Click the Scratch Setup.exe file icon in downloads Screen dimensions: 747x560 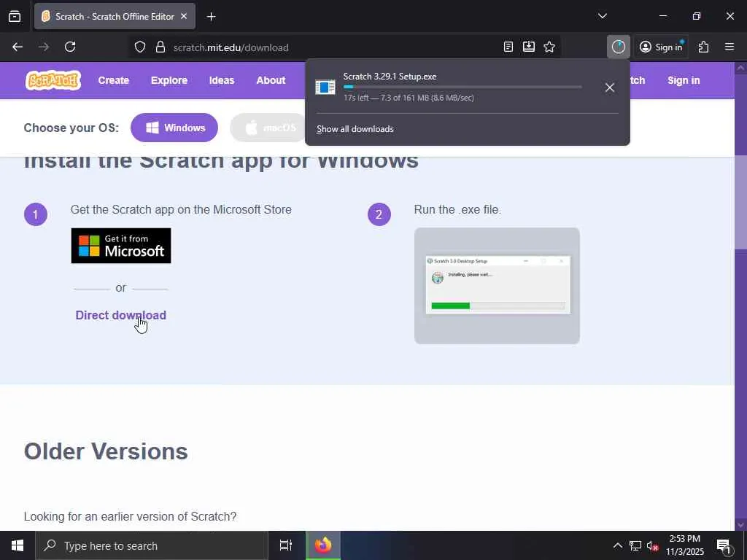(x=325, y=87)
